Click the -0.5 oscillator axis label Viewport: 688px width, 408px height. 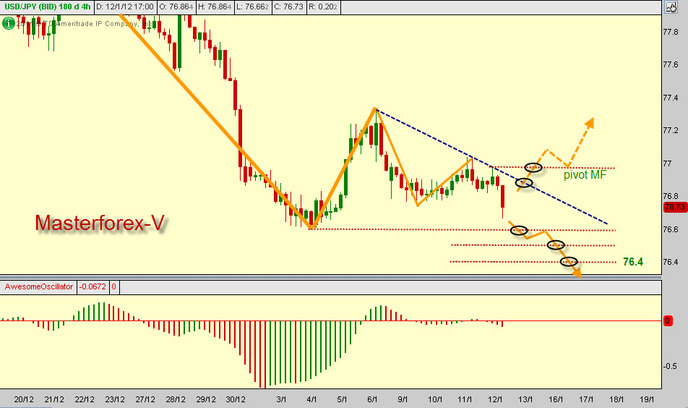670,366
